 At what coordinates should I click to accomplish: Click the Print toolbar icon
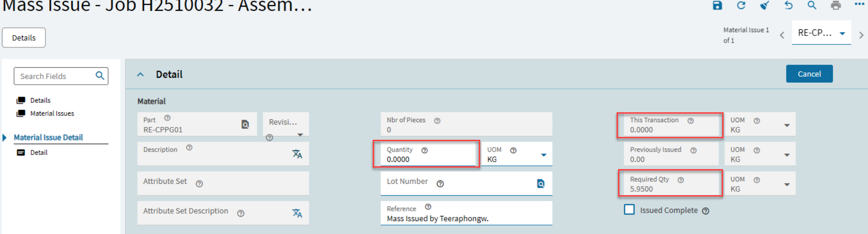[x=836, y=5]
